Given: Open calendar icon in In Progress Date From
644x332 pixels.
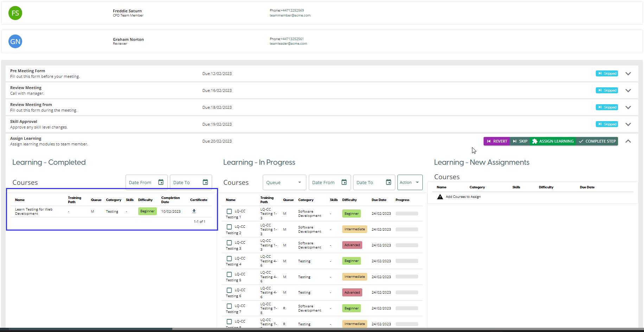Looking at the screenshot, I should click(x=344, y=182).
